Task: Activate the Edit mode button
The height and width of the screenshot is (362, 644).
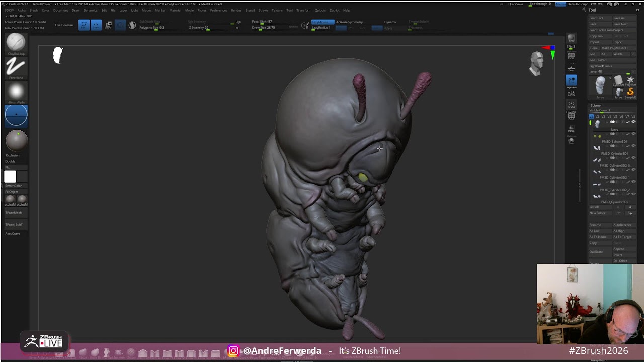Action: 84,25
